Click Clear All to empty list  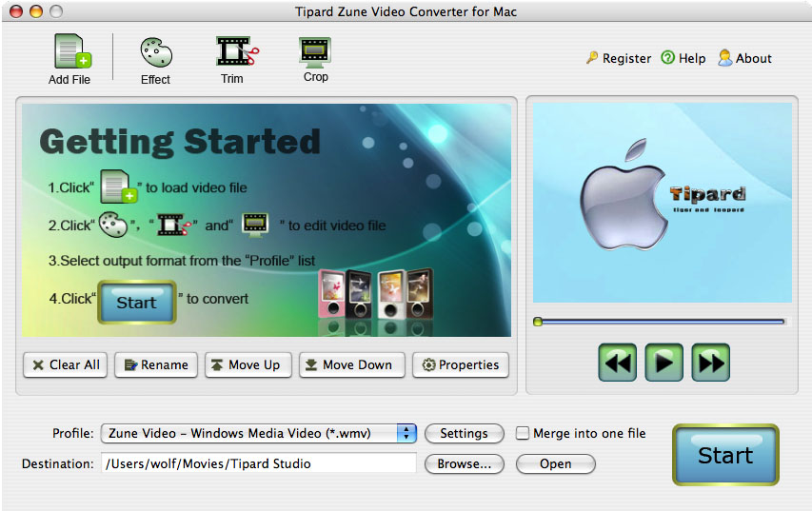pyautogui.click(x=66, y=364)
